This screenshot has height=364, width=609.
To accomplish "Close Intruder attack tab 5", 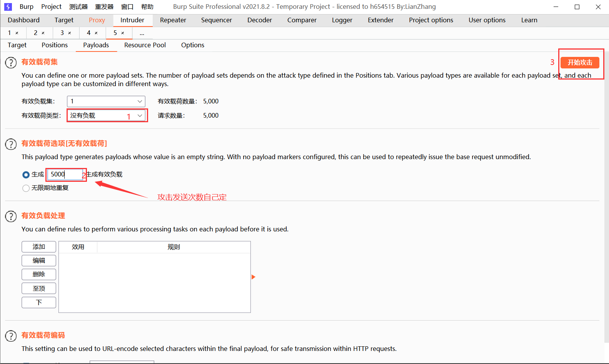I will pos(123,33).
